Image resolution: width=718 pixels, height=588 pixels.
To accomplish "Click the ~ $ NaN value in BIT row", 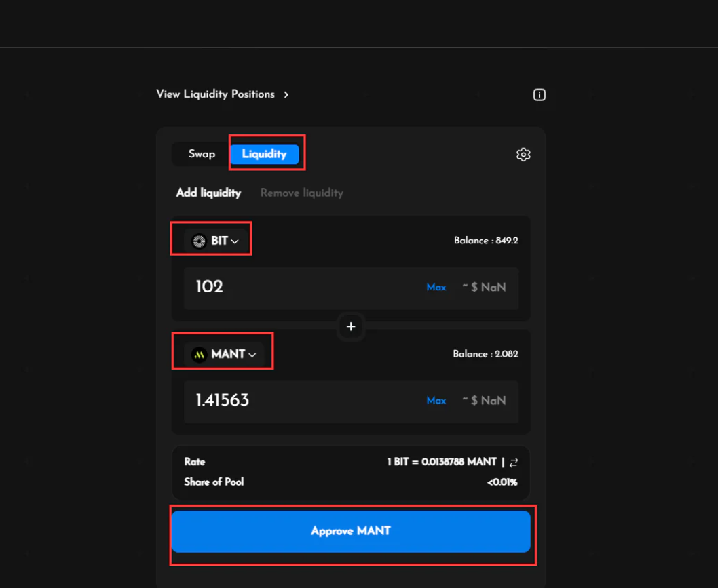I will click(484, 288).
